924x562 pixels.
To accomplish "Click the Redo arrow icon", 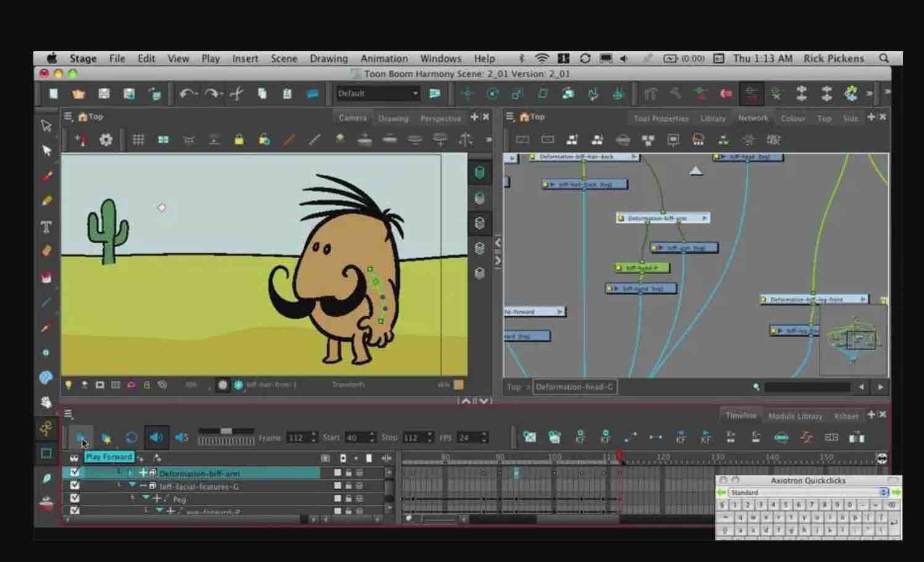I will click(213, 93).
